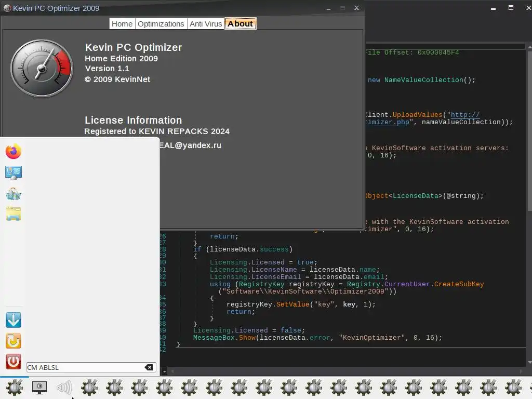The width and height of the screenshot is (532, 399).
Task: Click the 'File Offset: 0x000045F4' comment
Action: 412,52
